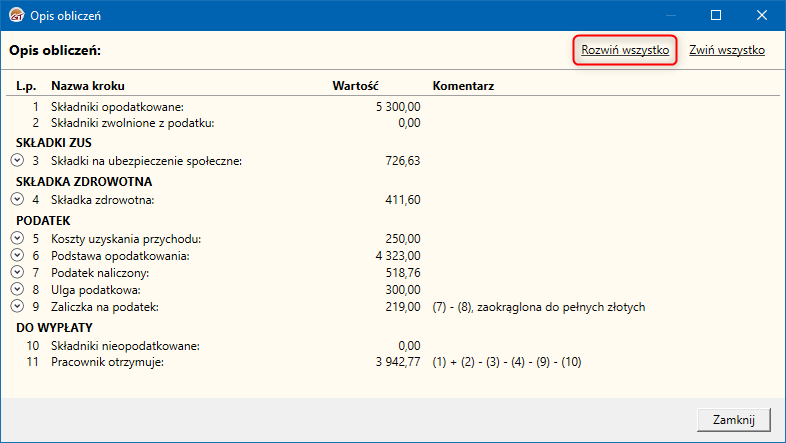Click SKŁADKA ZDROWOTNA section heading
This screenshot has height=443, width=786.
84,181
